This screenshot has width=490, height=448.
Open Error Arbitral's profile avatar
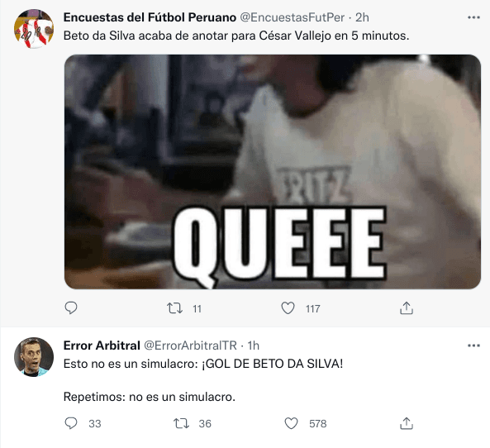coord(34,357)
